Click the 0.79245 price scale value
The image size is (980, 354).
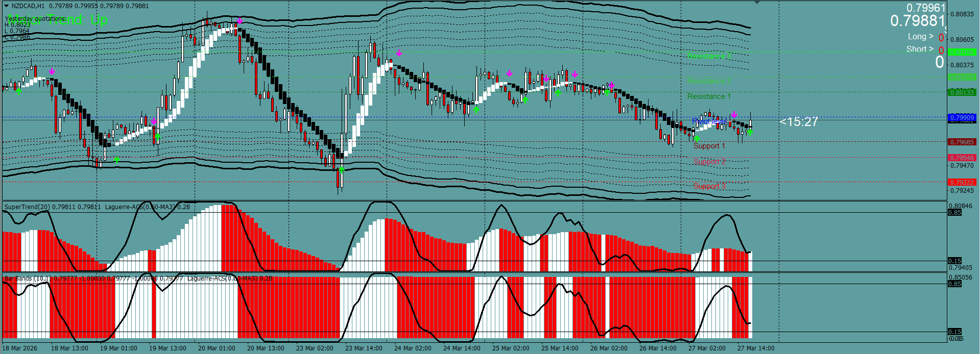click(962, 191)
